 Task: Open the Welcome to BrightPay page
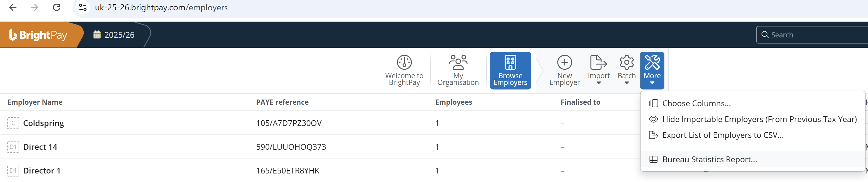click(404, 70)
